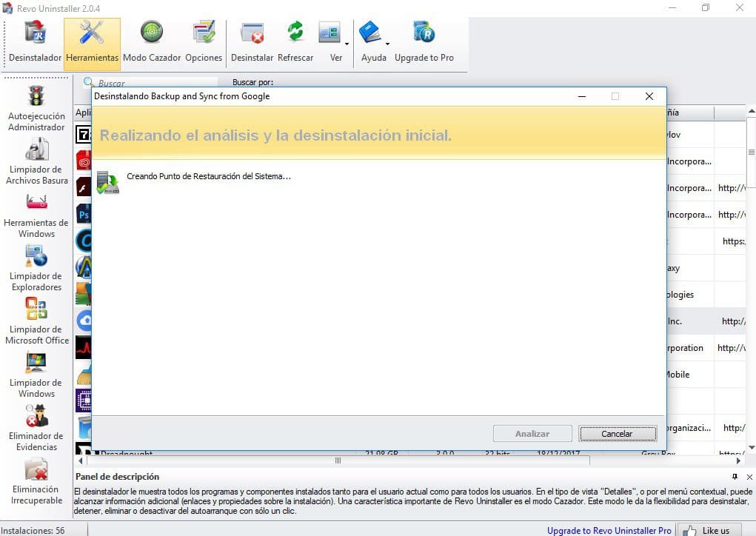Open Autoejecución Administrador tool
The height and width of the screenshot is (536, 756).
tap(36, 109)
